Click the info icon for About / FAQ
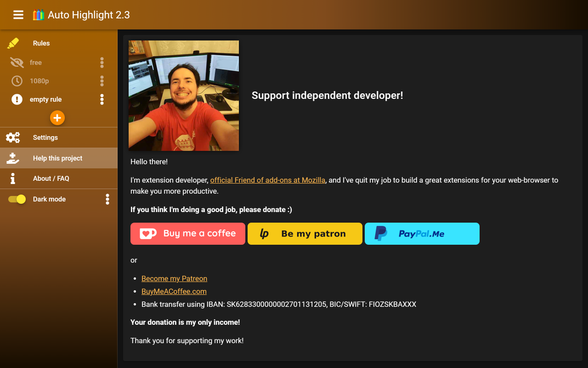 coord(13,178)
